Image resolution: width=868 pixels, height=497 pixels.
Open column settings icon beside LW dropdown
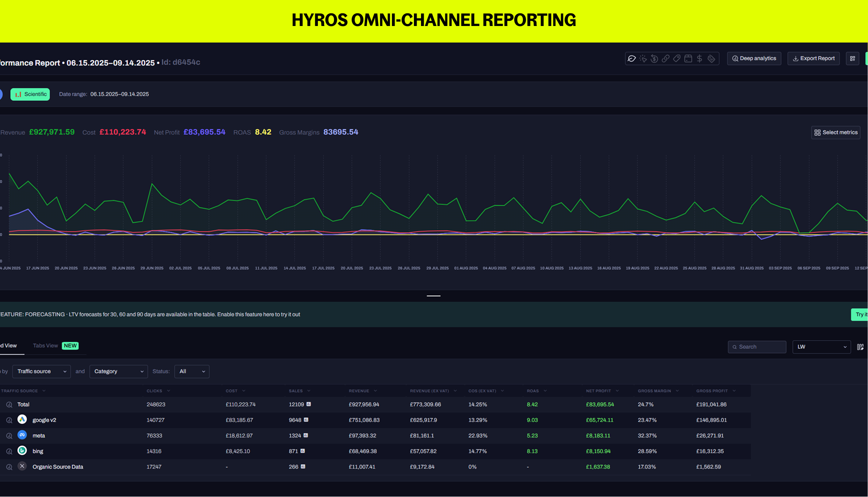coord(860,347)
